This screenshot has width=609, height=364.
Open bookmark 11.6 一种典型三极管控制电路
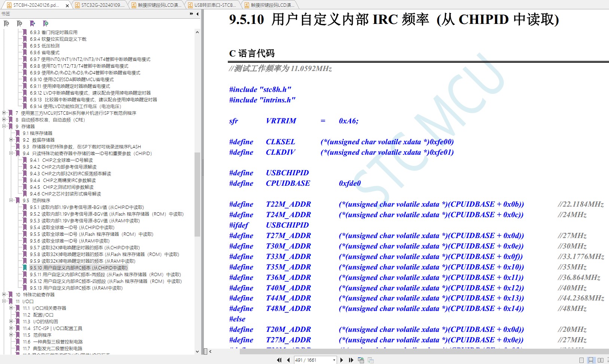(53, 342)
